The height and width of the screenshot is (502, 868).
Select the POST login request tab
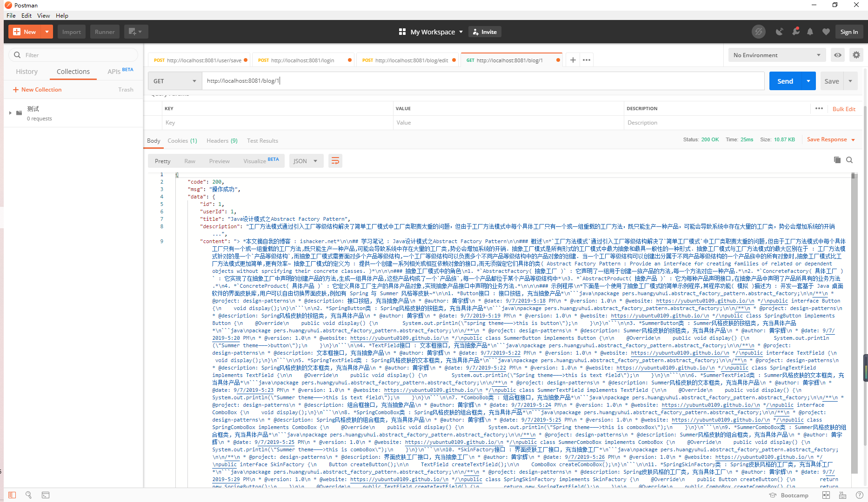click(302, 60)
